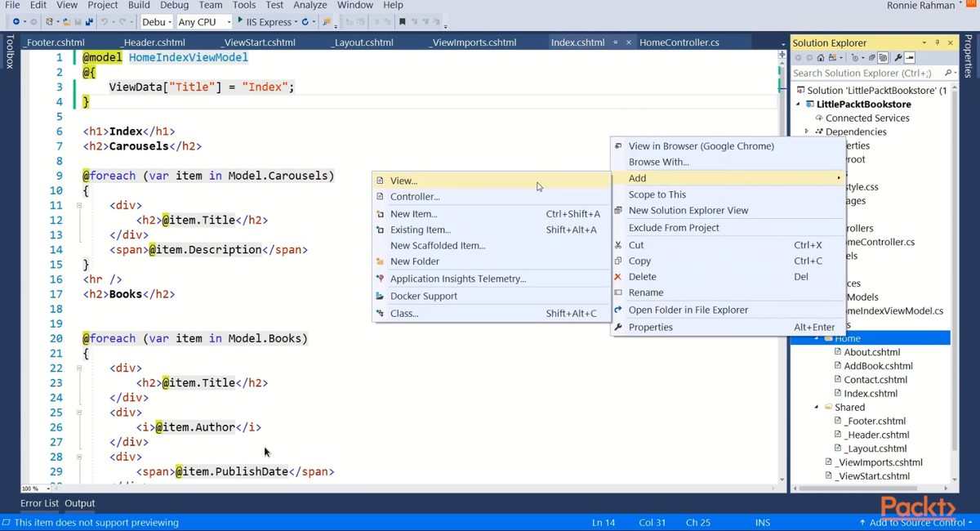The image size is (980, 531).
Task: Close the Solution Explorer panel
Action: coord(951,42)
